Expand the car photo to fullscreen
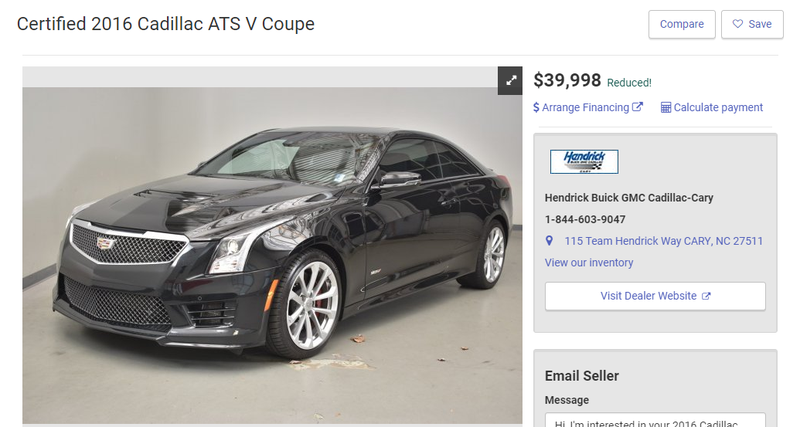 coord(510,81)
